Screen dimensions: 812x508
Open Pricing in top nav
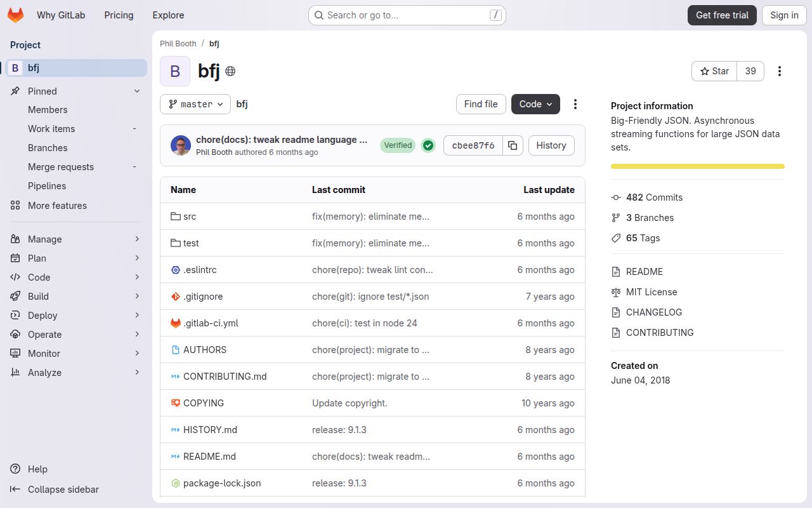pos(119,15)
